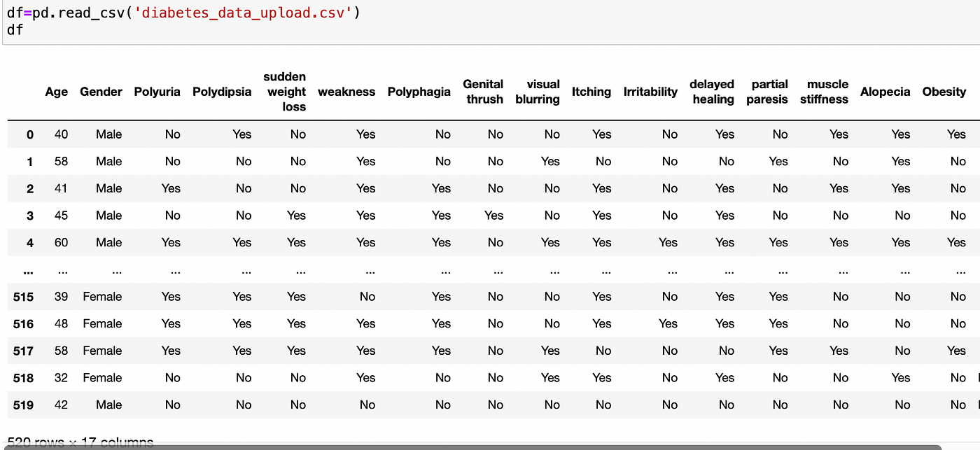The image size is (980, 450).
Task: Click the partial paresis column header
Action: click(768, 92)
